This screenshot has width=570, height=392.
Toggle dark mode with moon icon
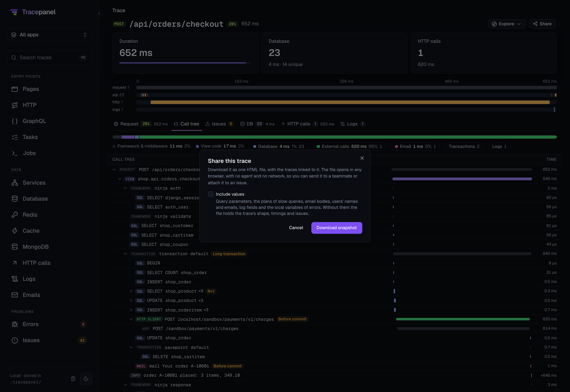(86, 379)
